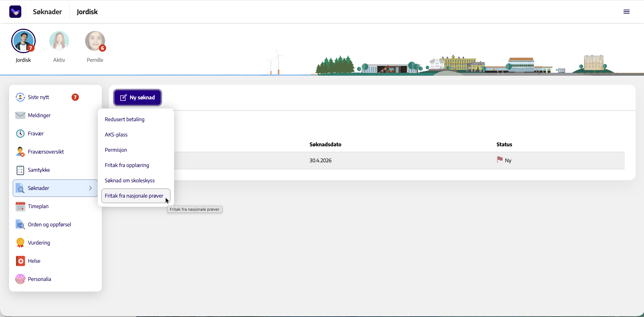Screen dimensions: 644x317
Task: Click the app logo in header
Action: click(x=15, y=12)
